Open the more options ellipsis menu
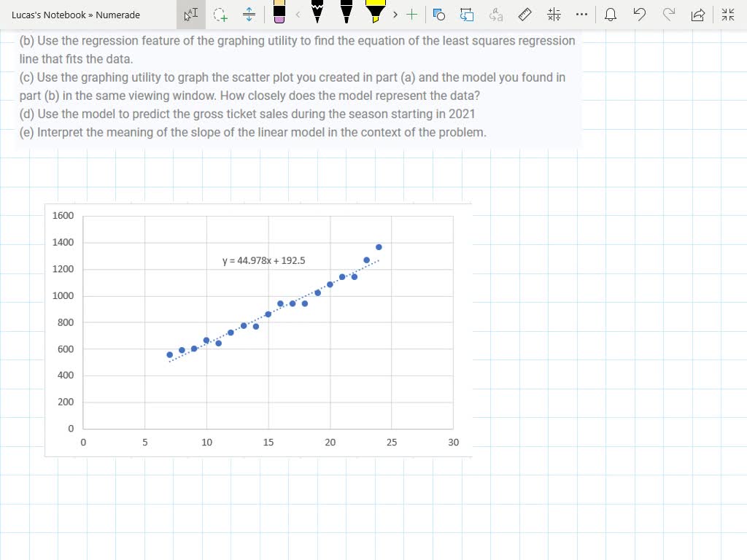The width and height of the screenshot is (747, 560). pyautogui.click(x=581, y=15)
